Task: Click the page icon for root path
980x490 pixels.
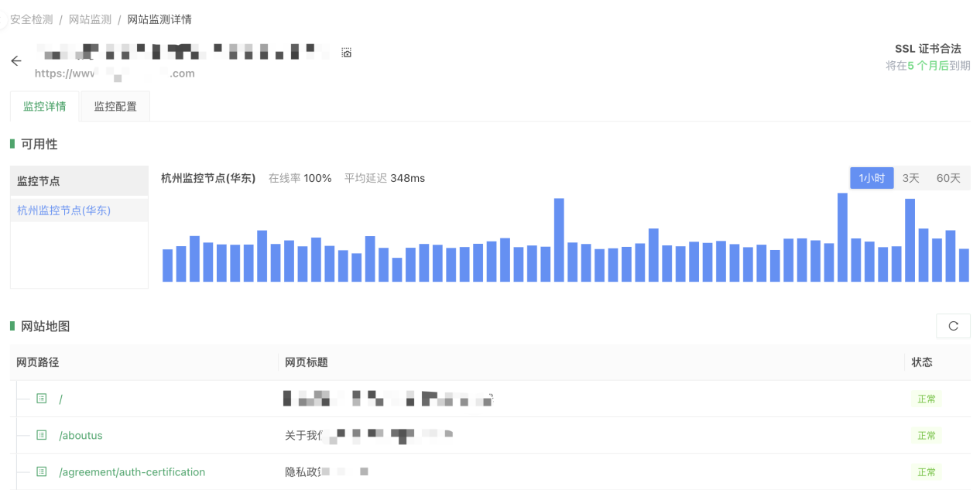Action: coord(42,399)
